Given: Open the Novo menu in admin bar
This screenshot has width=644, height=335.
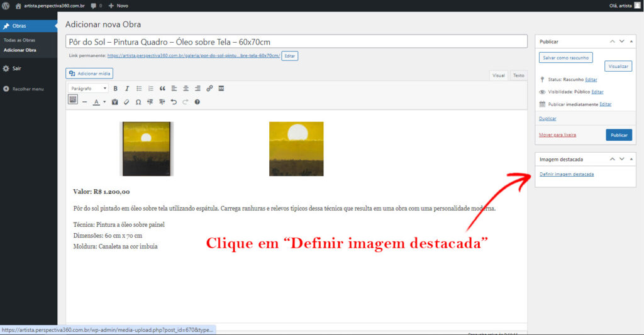Looking at the screenshot, I should pyautogui.click(x=118, y=6).
